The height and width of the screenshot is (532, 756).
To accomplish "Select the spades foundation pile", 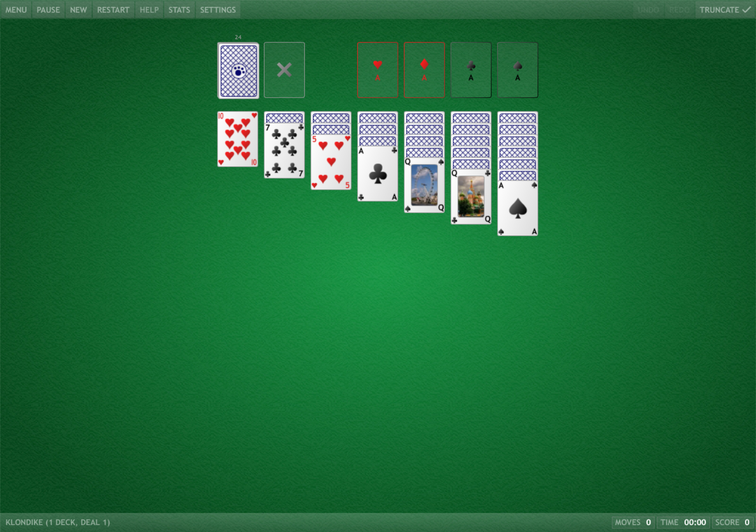I will click(517, 70).
